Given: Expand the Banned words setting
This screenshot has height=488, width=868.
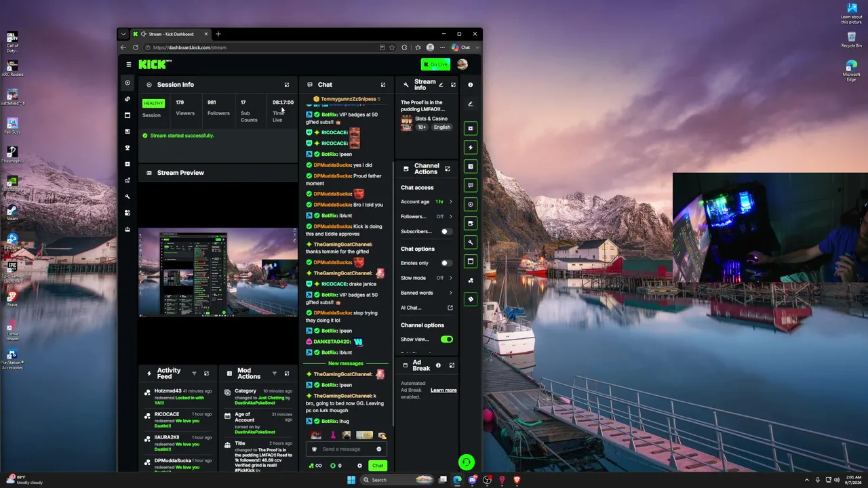Looking at the screenshot, I should (427, 293).
